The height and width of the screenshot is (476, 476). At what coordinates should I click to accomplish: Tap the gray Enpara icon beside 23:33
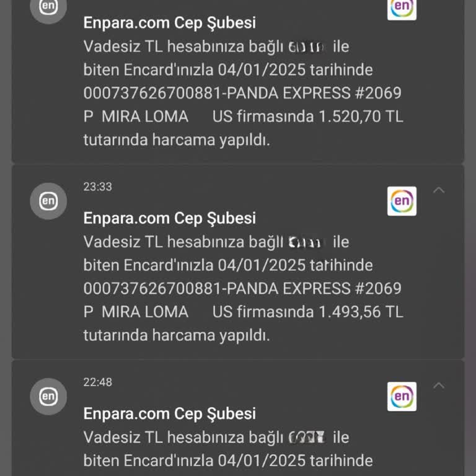(48, 201)
